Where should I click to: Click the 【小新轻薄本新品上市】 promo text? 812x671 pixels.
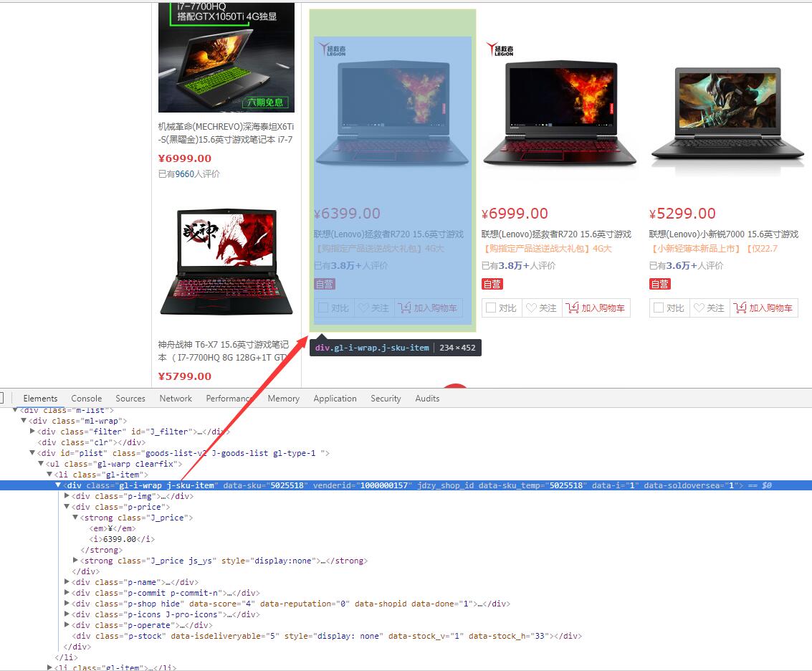[x=697, y=249]
